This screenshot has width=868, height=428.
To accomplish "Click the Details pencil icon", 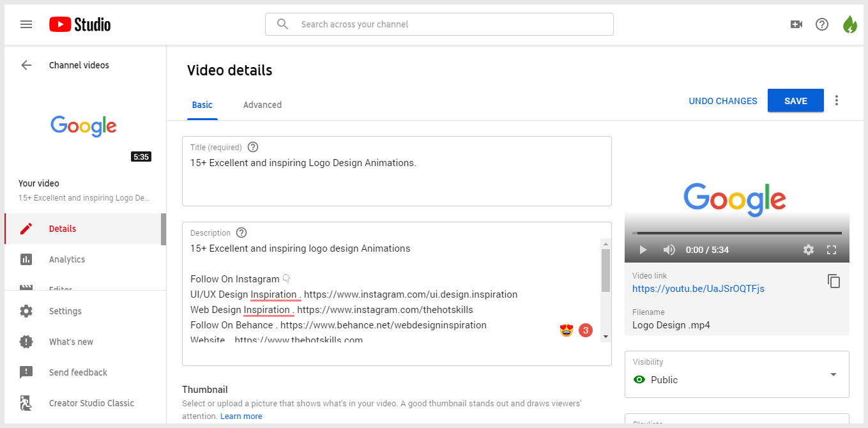I will point(26,229).
